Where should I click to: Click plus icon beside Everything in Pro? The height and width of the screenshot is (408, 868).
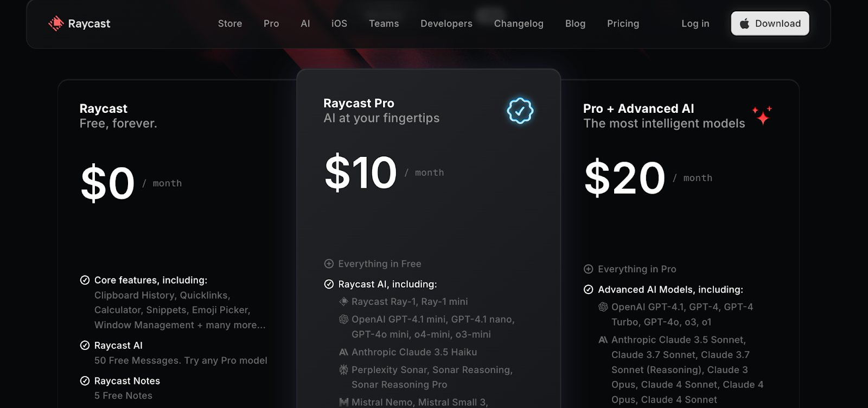tap(588, 269)
